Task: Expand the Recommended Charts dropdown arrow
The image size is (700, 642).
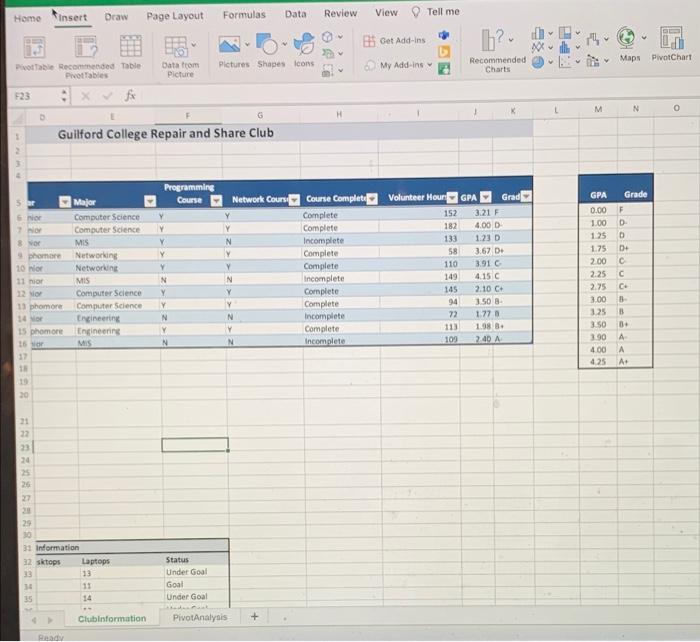Action: pyautogui.click(x=511, y=40)
